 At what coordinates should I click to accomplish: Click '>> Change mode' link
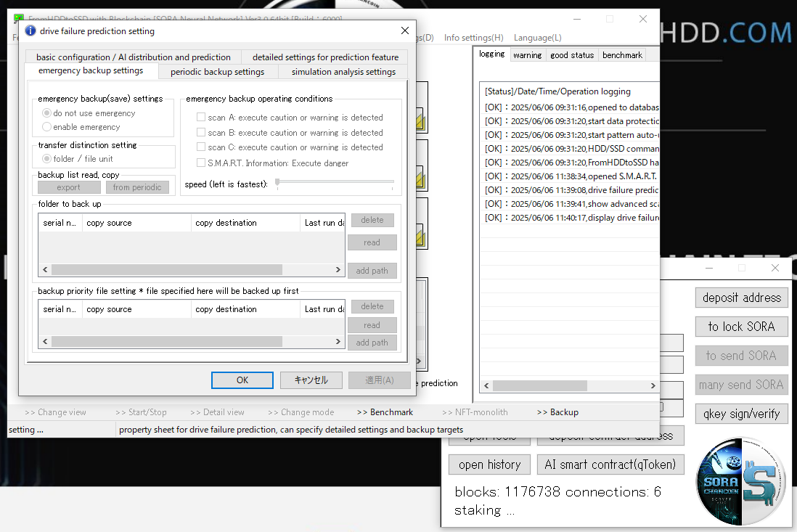click(301, 412)
